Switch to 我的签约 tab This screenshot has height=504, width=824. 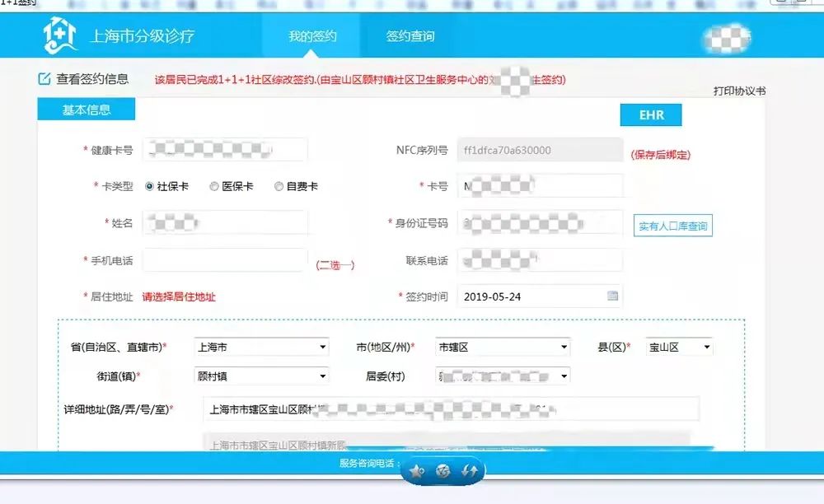tap(312, 35)
